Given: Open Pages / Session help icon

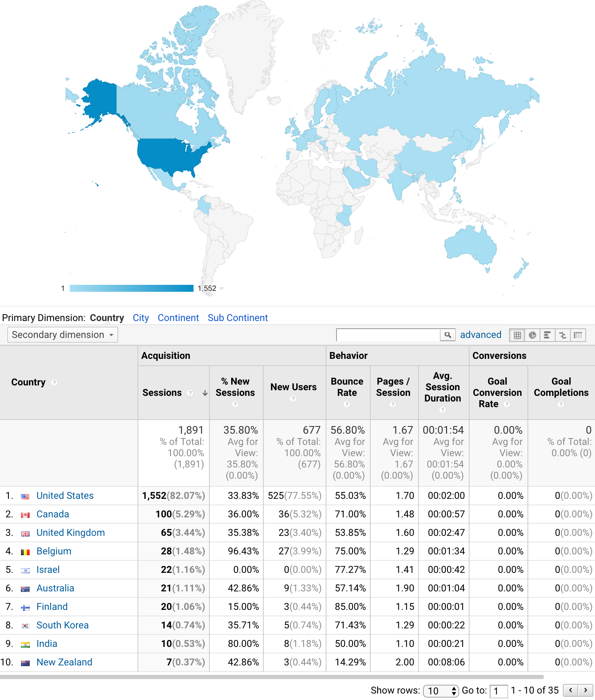Looking at the screenshot, I should coord(393,404).
